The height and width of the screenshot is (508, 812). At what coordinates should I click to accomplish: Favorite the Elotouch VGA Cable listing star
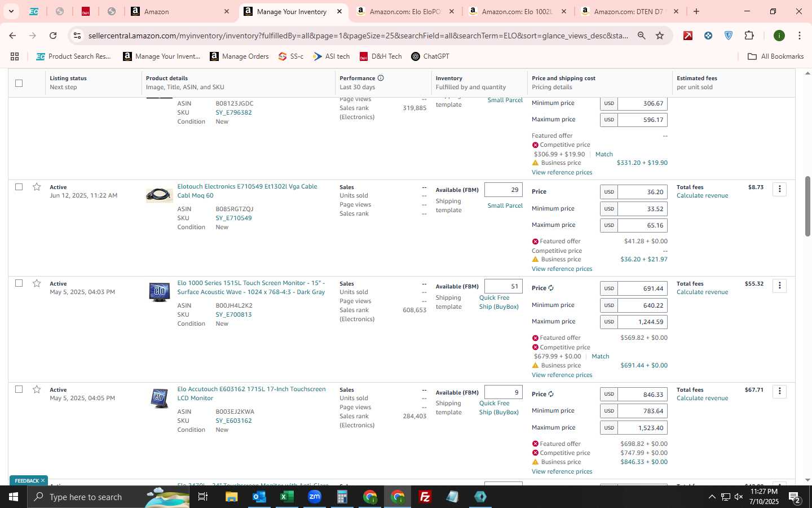click(x=37, y=187)
